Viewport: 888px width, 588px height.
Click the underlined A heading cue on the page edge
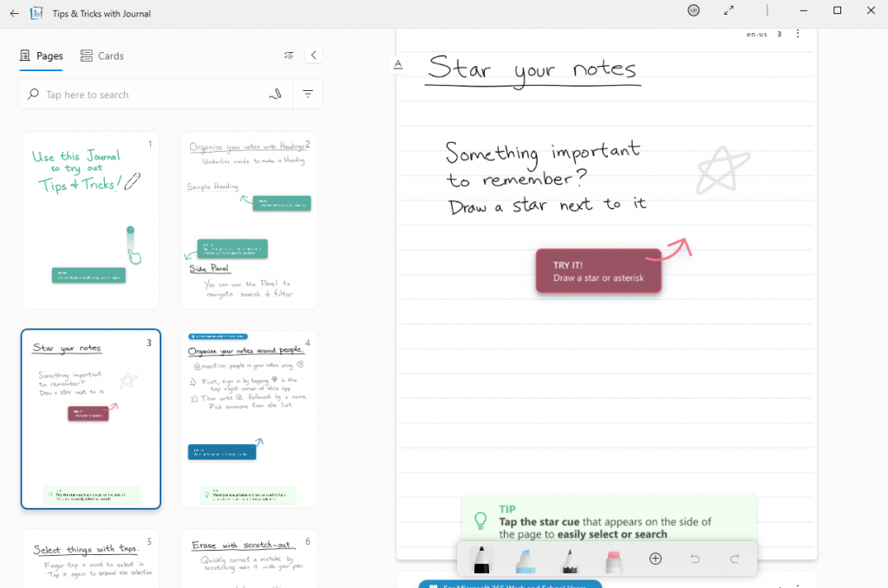[397, 64]
